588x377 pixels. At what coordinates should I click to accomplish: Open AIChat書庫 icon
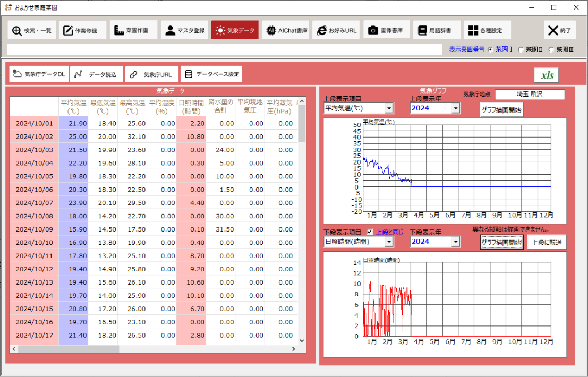click(x=271, y=30)
